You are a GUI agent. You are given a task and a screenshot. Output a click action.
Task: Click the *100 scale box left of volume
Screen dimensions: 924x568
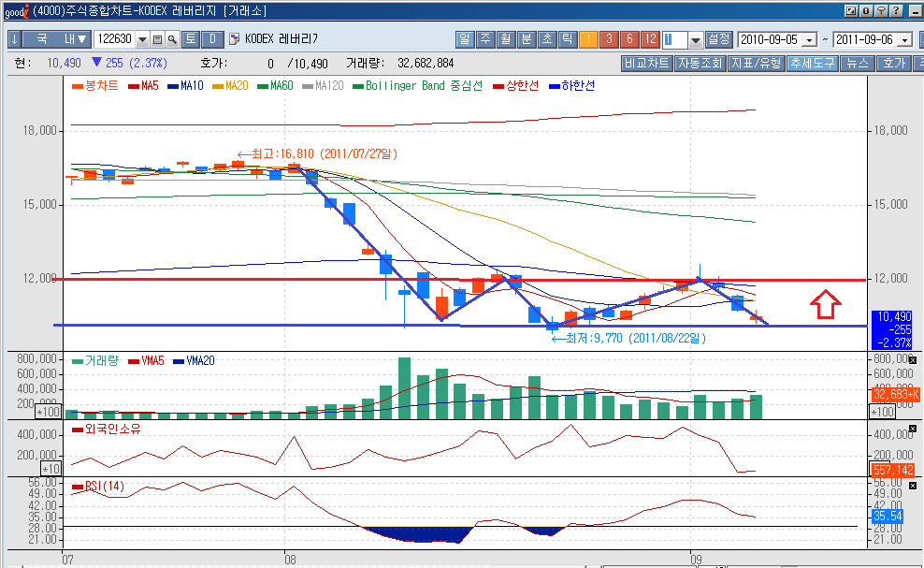coord(48,412)
